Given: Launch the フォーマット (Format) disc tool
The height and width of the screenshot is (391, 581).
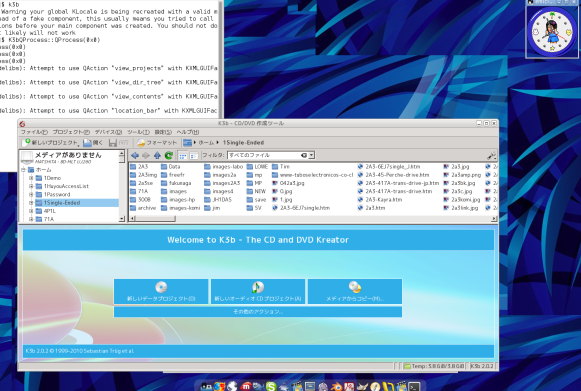Looking at the screenshot, I should [157, 142].
